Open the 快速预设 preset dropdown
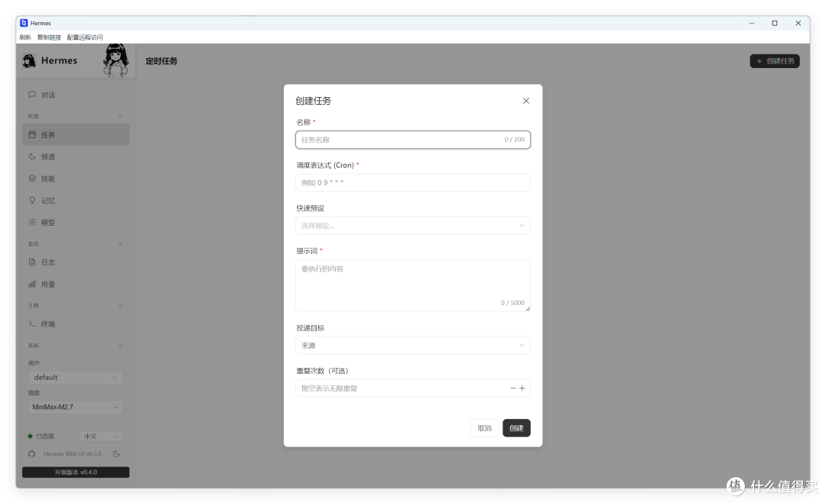The width and height of the screenshot is (826, 504). pos(412,226)
